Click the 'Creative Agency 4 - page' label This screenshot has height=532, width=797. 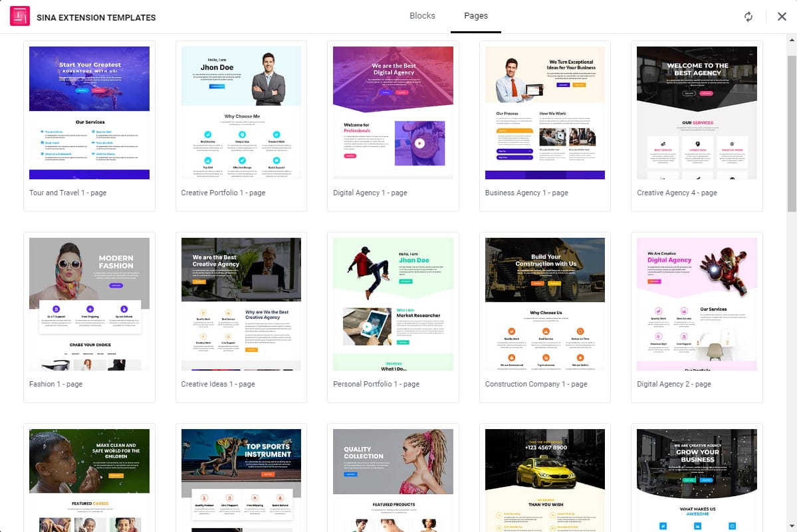677,193
